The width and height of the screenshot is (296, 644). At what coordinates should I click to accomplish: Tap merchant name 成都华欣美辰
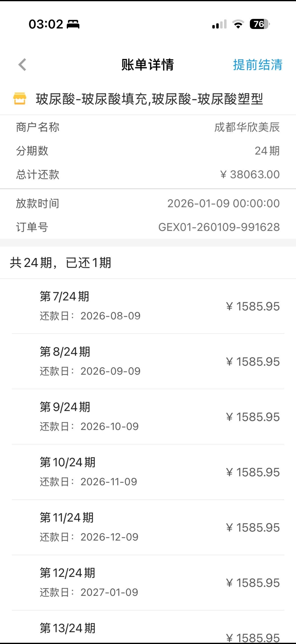pos(247,127)
